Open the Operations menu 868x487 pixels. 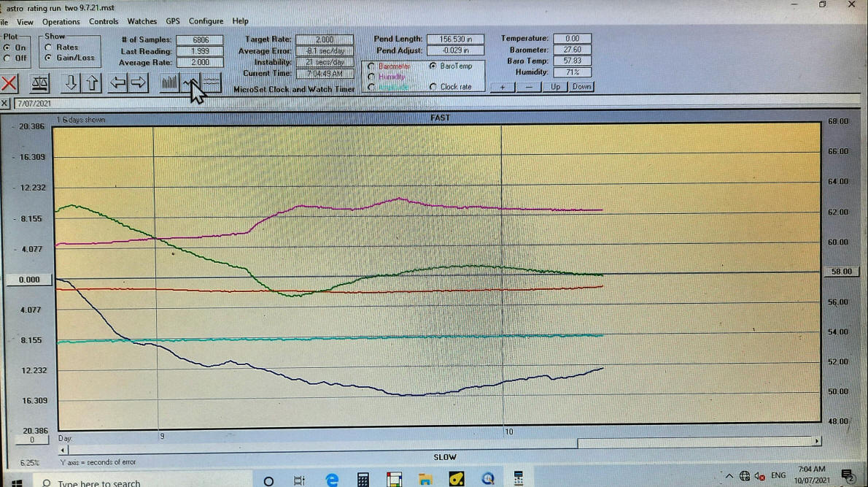61,22
